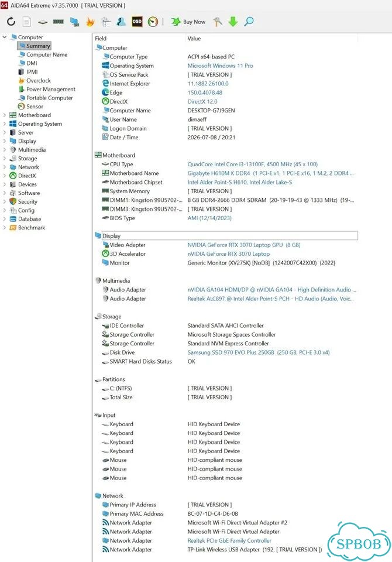
Task: Click the gauge toolbar icon
Action: [x=153, y=22]
